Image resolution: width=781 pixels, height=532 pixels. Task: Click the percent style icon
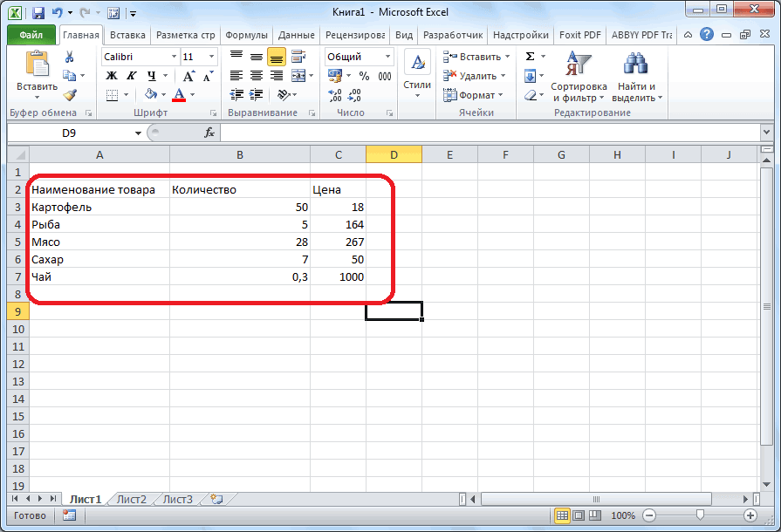pos(363,76)
